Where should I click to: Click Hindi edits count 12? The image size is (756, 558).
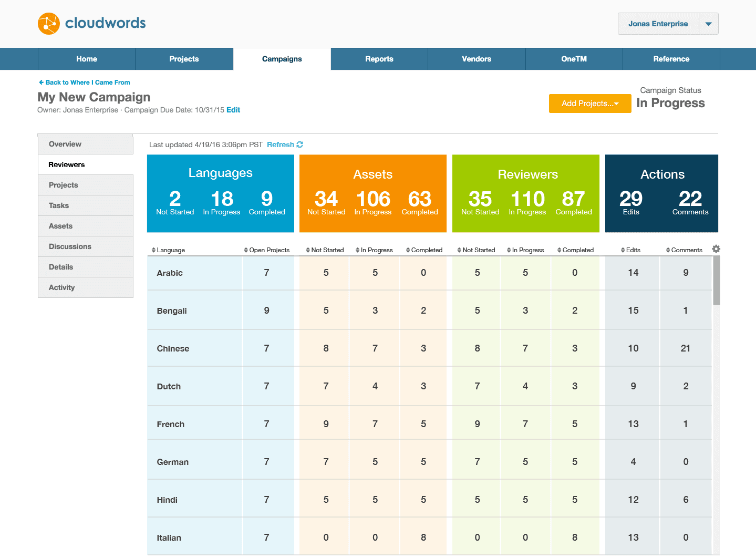click(634, 500)
